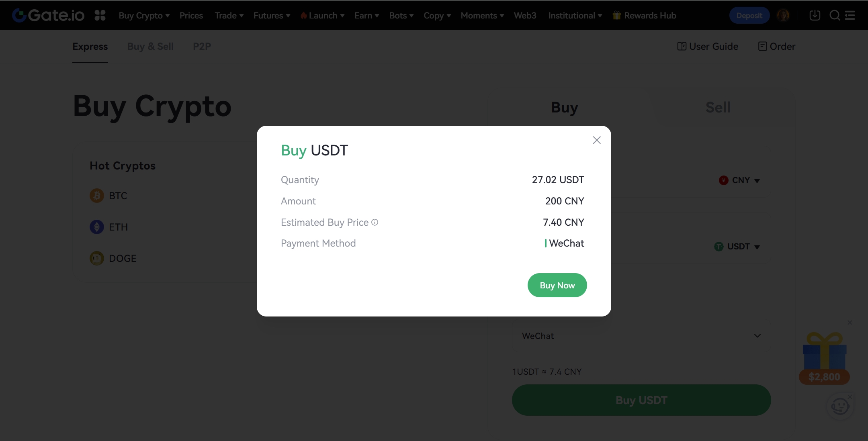The width and height of the screenshot is (868, 441).
Task: Click the download app icon
Action: [815, 15]
